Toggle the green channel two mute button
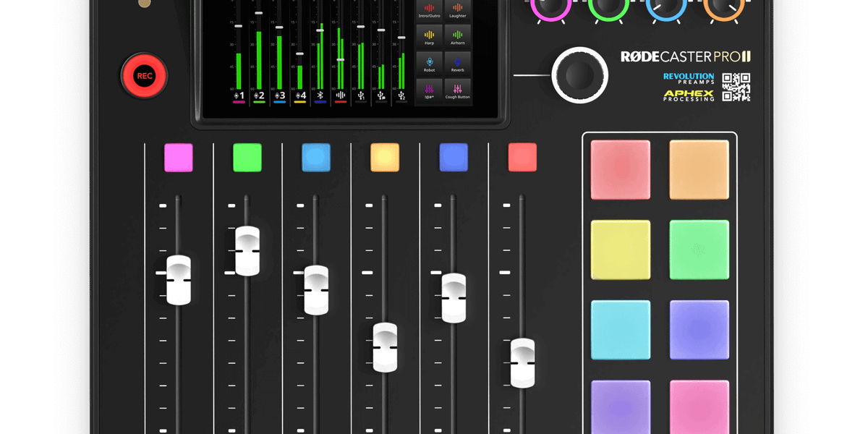This screenshot has width=868, height=434. tap(247, 156)
